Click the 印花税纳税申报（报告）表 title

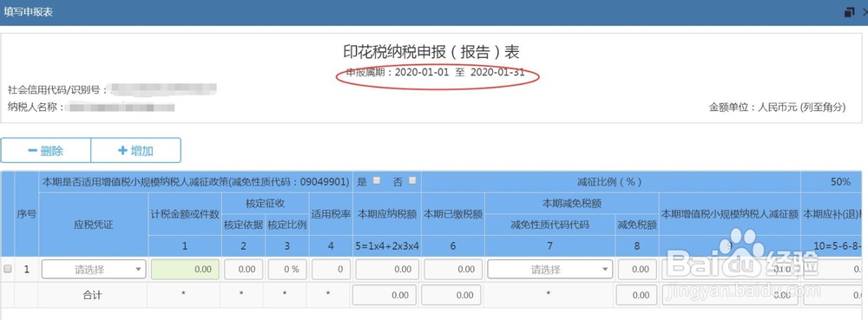pyautogui.click(x=431, y=52)
